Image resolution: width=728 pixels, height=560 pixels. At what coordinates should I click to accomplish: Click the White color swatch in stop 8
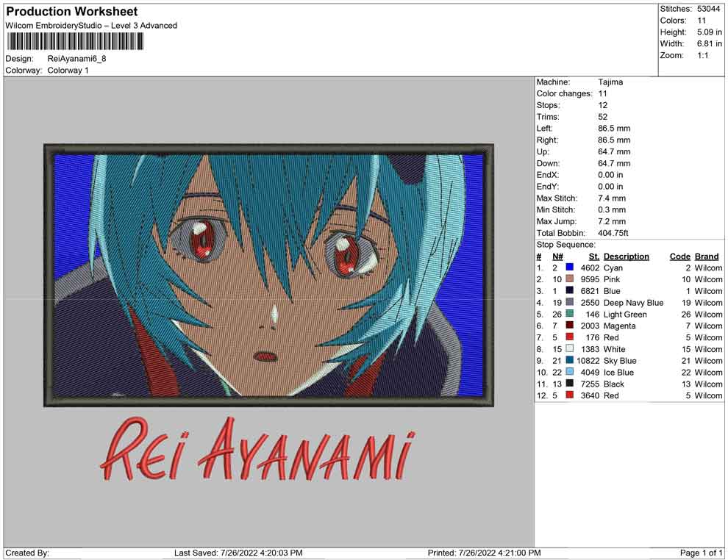[569, 349]
